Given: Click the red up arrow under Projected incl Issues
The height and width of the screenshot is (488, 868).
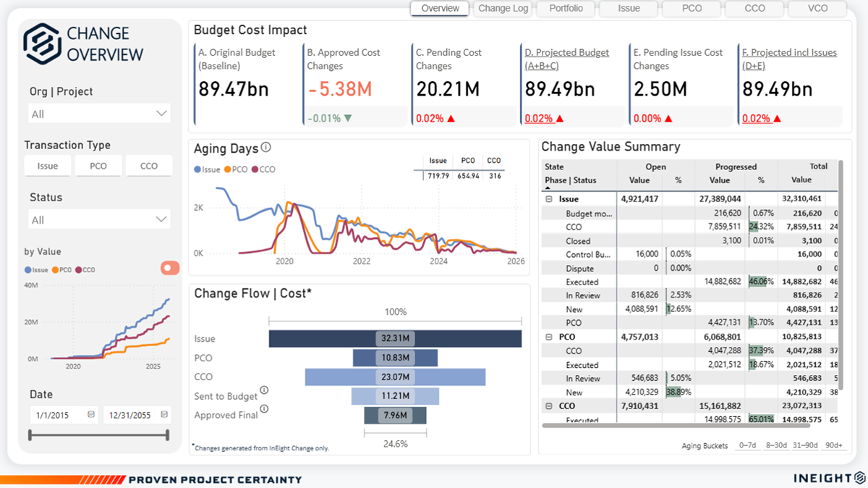Looking at the screenshot, I should [x=779, y=118].
